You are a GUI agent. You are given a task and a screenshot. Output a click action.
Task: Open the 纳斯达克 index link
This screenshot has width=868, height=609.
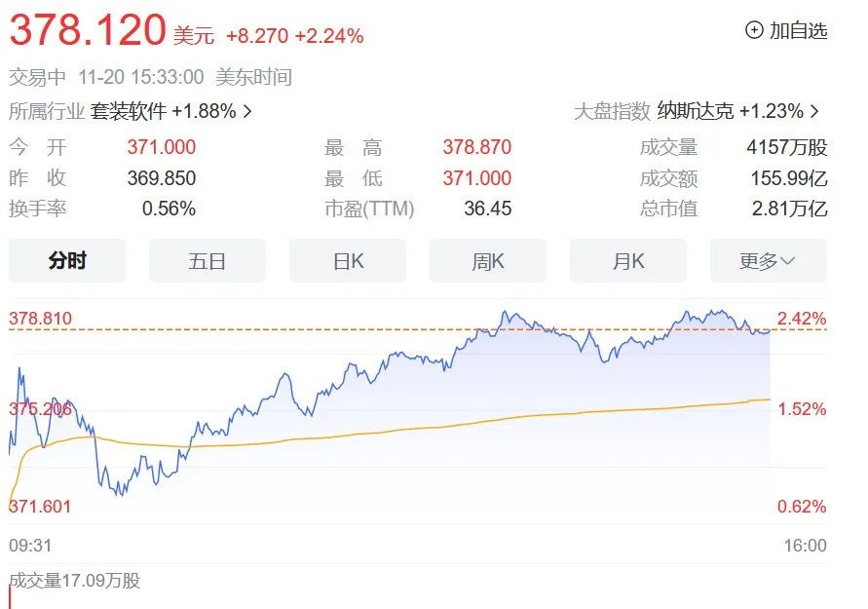pos(696,111)
